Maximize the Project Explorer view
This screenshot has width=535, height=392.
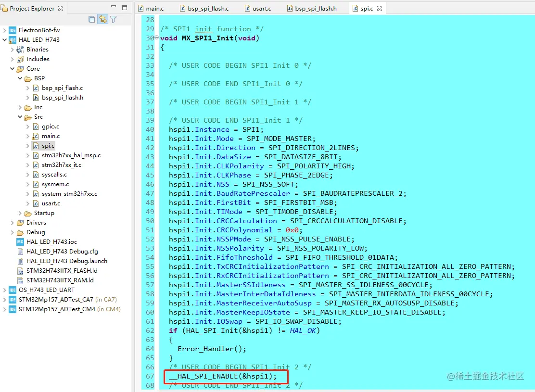(x=125, y=8)
